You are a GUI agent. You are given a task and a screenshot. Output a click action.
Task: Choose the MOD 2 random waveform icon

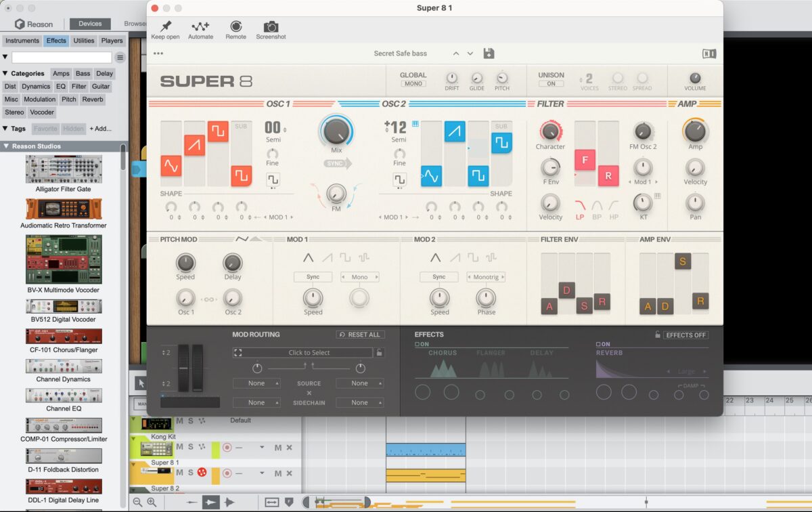point(491,257)
